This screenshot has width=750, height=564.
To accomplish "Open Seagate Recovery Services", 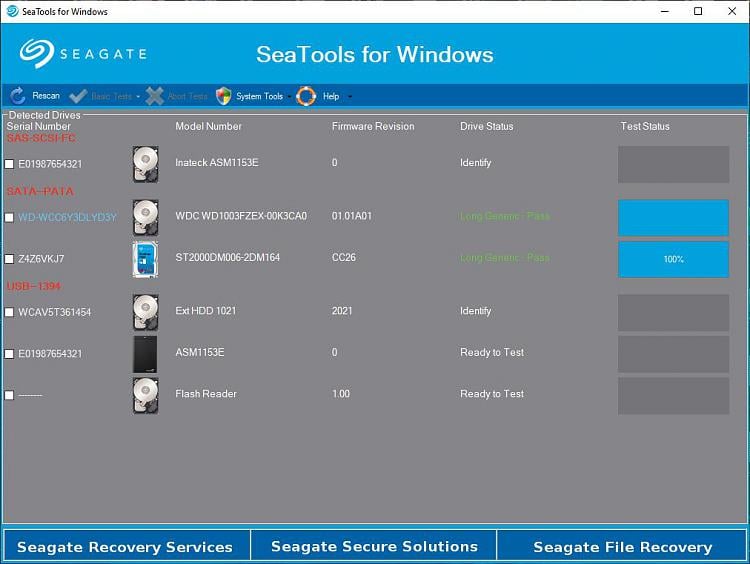I will [x=125, y=546].
